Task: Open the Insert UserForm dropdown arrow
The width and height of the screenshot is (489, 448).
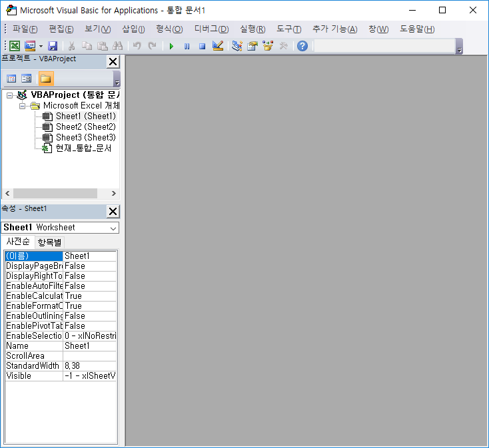Action: [x=41, y=46]
